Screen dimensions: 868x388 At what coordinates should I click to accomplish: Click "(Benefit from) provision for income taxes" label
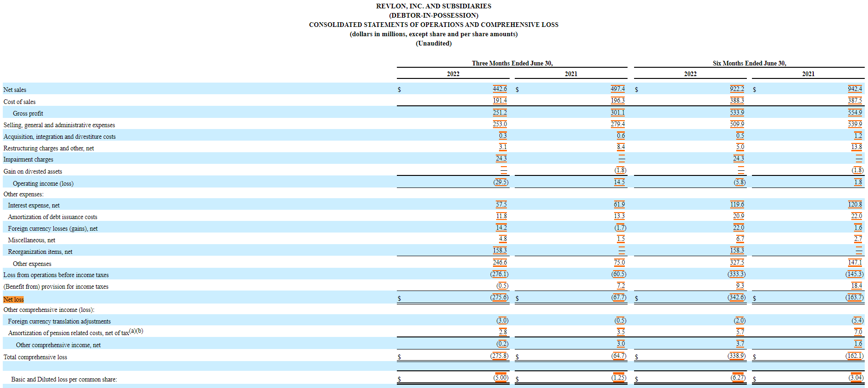(x=56, y=286)
